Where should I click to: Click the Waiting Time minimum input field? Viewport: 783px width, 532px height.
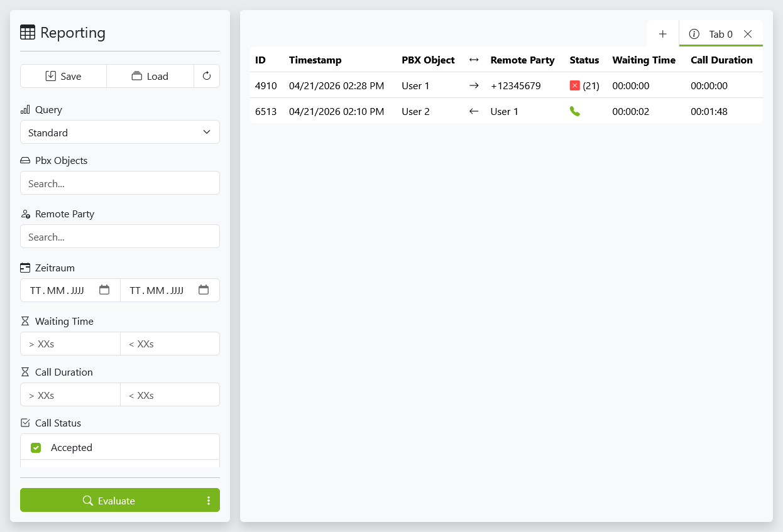point(70,344)
